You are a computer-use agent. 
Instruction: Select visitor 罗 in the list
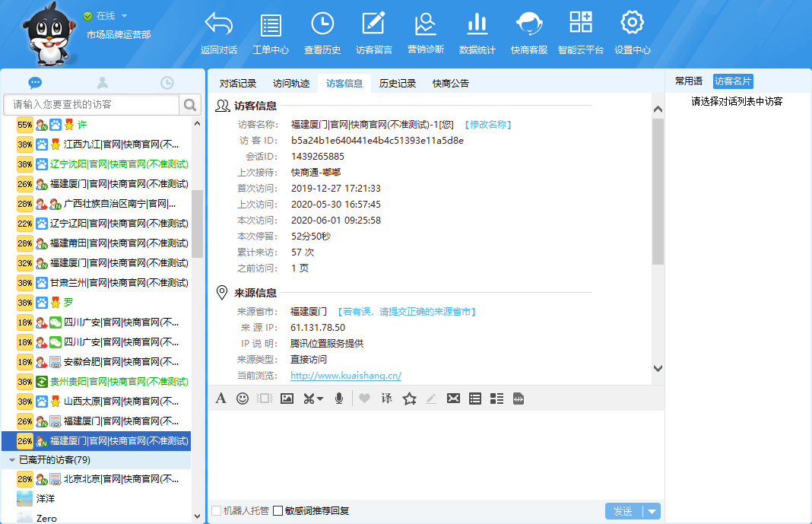[x=97, y=303]
